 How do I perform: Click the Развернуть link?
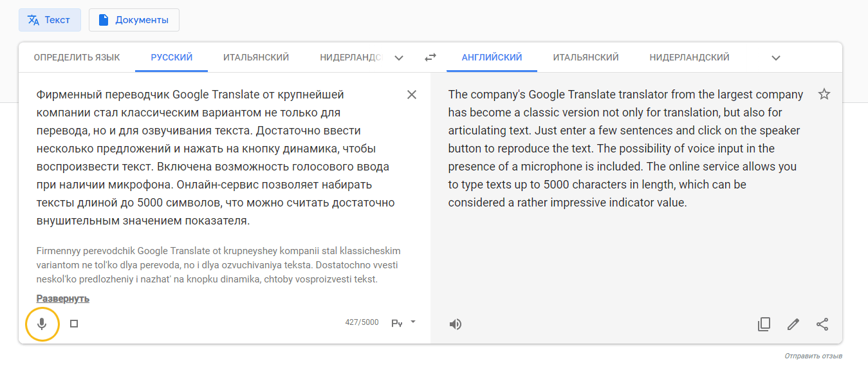click(63, 299)
